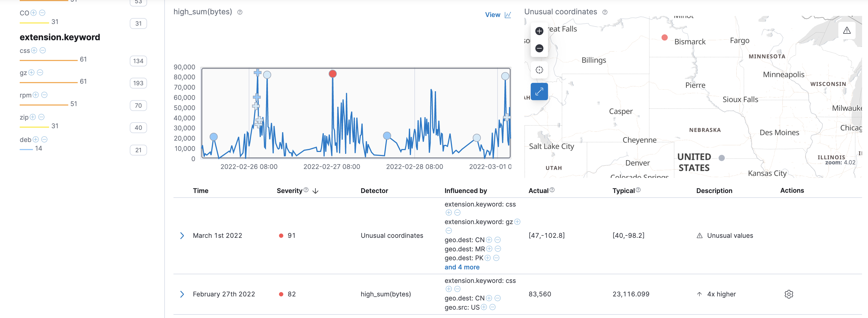Expand the map to full screen
868x318 pixels.
[539, 91]
